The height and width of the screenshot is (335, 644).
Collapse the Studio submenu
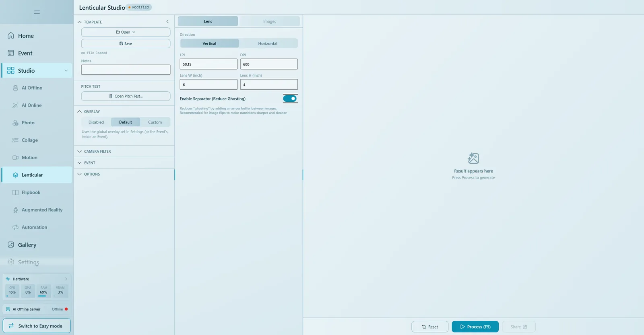[x=66, y=71]
